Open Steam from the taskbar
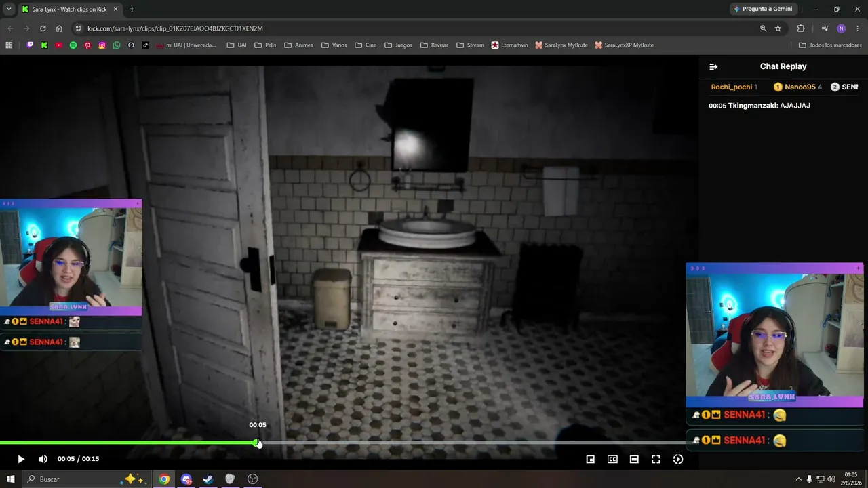Screen dimensions: 868x488 tap(208, 479)
